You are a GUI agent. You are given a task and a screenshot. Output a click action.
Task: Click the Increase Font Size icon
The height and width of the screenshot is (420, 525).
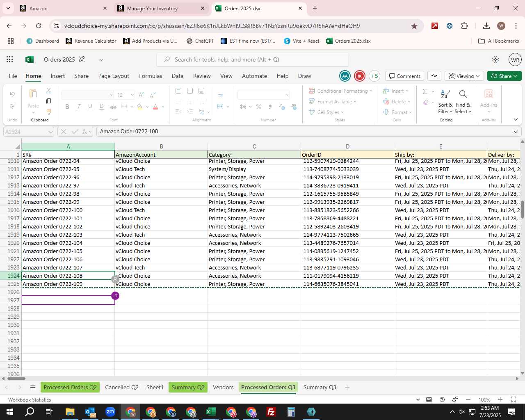click(141, 95)
